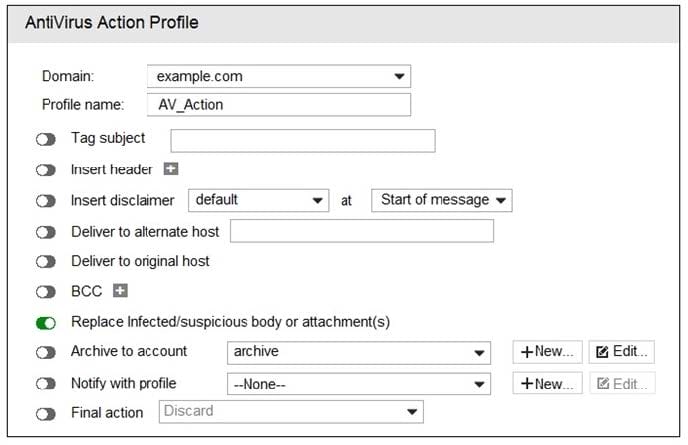This screenshot has height=445, width=688.
Task: Enable the Notify with profile toggle
Action: (x=46, y=383)
